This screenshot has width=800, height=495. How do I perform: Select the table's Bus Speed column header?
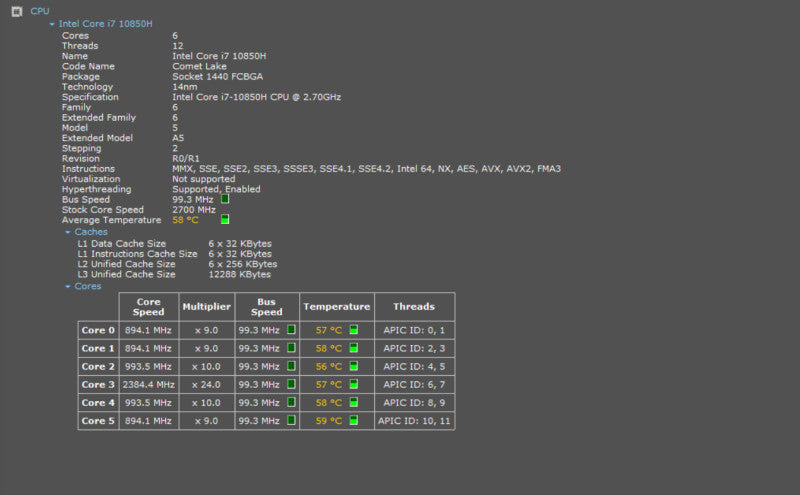coord(267,307)
